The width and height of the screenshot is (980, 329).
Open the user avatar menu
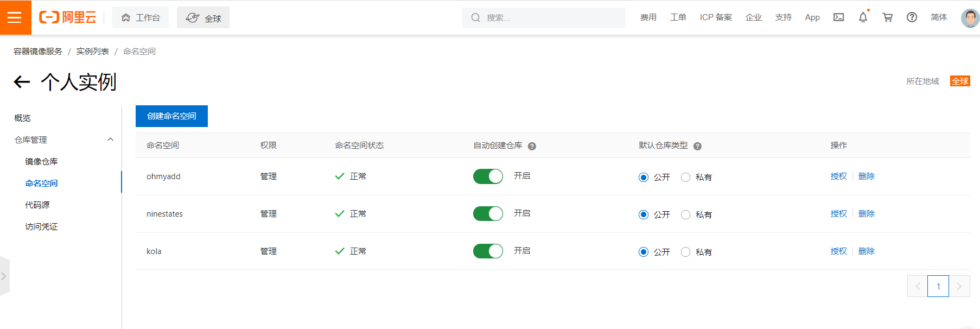pos(970,18)
